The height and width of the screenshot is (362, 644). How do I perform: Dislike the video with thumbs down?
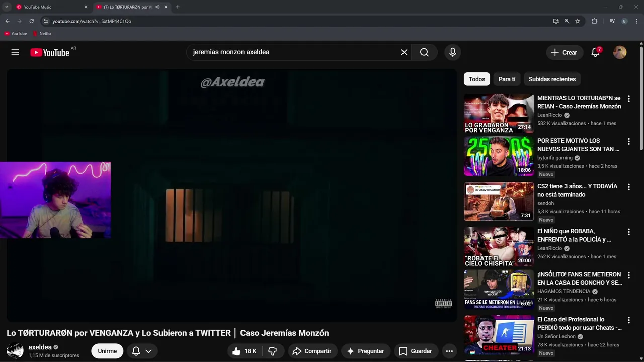point(273,351)
